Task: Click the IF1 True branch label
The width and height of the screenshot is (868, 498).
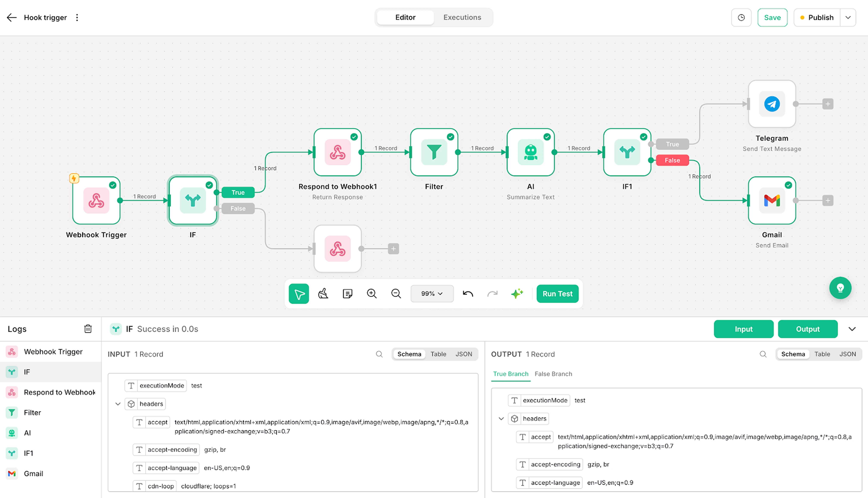Action: 672,144
